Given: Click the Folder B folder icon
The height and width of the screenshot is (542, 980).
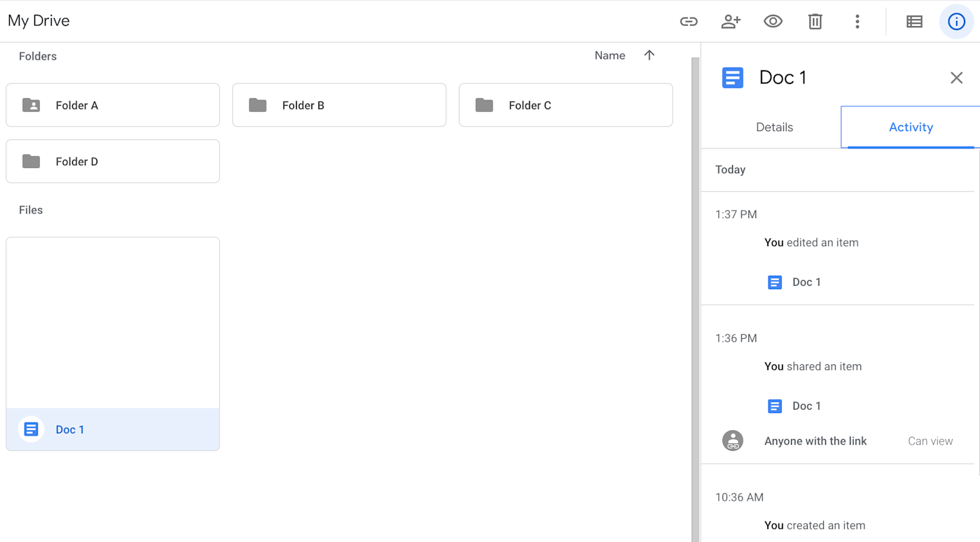Looking at the screenshot, I should click(258, 105).
